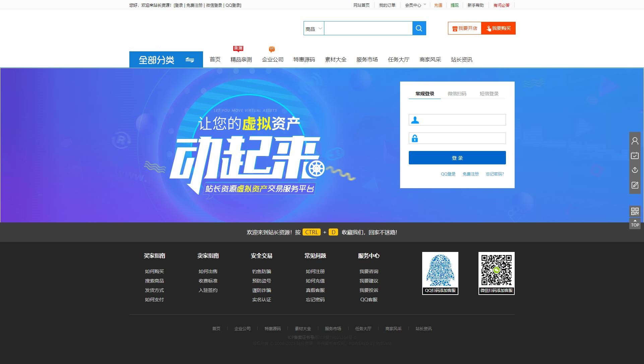Click the 充值 link in top bar

click(x=438, y=5)
